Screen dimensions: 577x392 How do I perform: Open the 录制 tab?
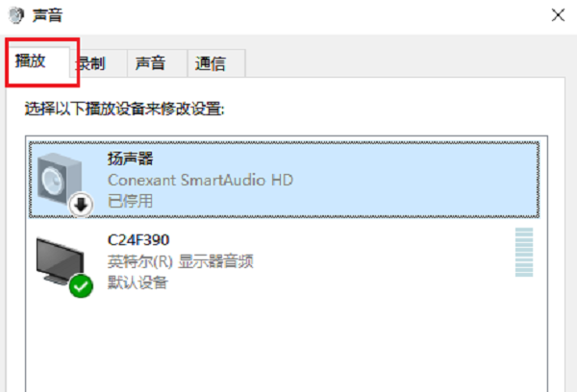[x=91, y=64]
